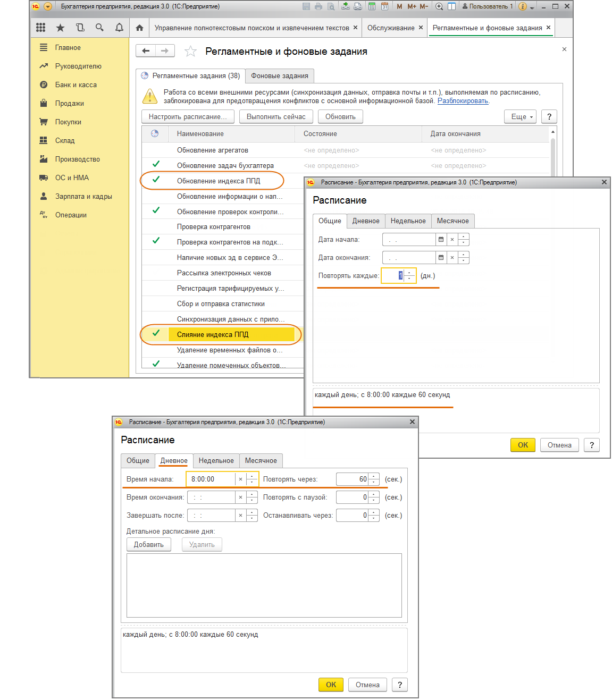Open the Недельное tab in the upper Расписание dialog

click(x=408, y=221)
